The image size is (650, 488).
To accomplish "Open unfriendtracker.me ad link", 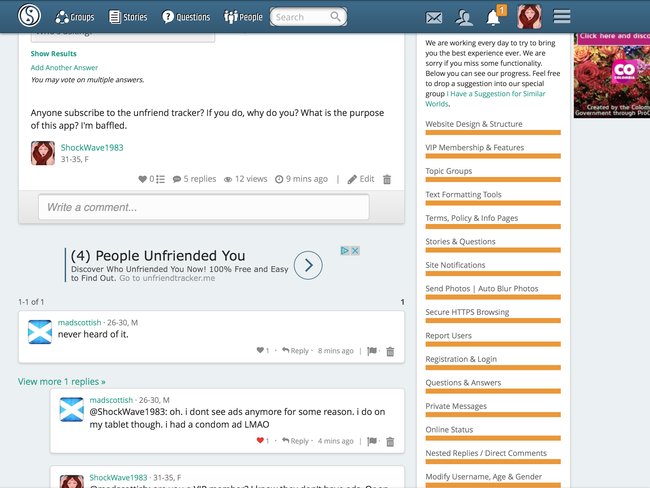I will [x=167, y=278].
